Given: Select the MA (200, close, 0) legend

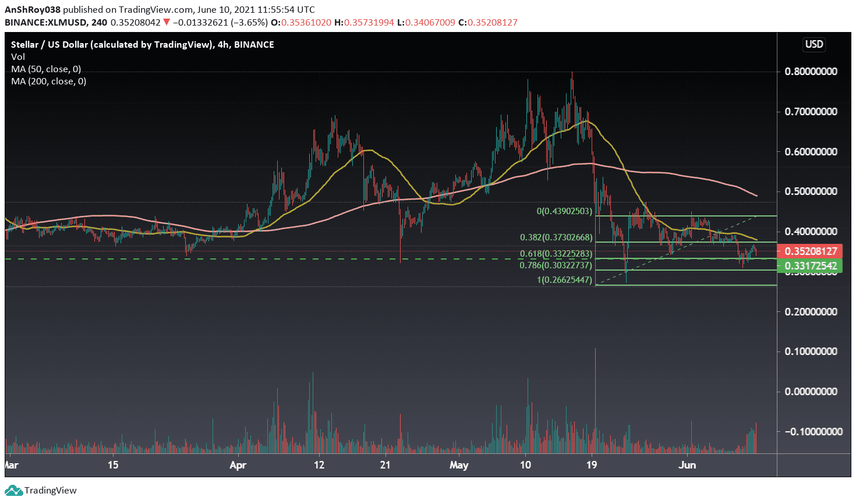Looking at the screenshot, I should [x=48, y=81].
